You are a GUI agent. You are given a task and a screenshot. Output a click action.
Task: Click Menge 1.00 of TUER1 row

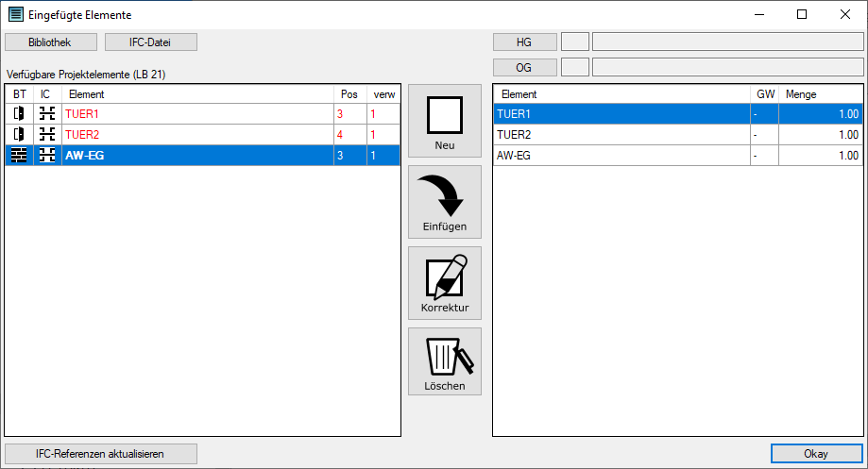click(821, 114)
